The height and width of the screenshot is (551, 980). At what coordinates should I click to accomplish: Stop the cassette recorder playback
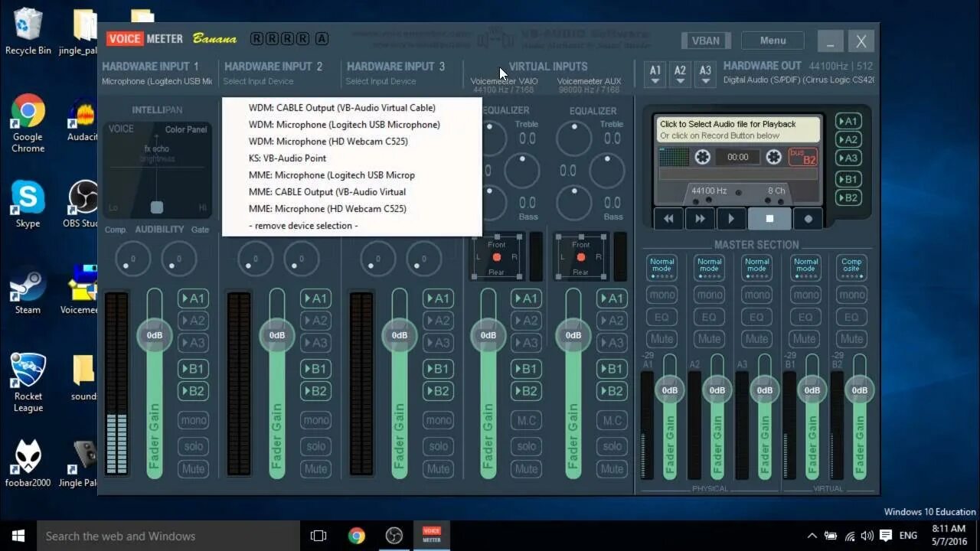tap(769, 218)
